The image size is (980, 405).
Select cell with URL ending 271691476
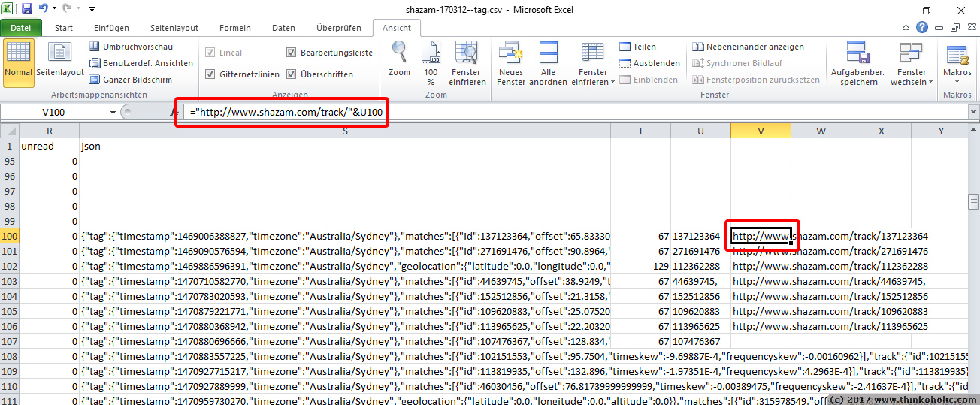click(761, 251)
